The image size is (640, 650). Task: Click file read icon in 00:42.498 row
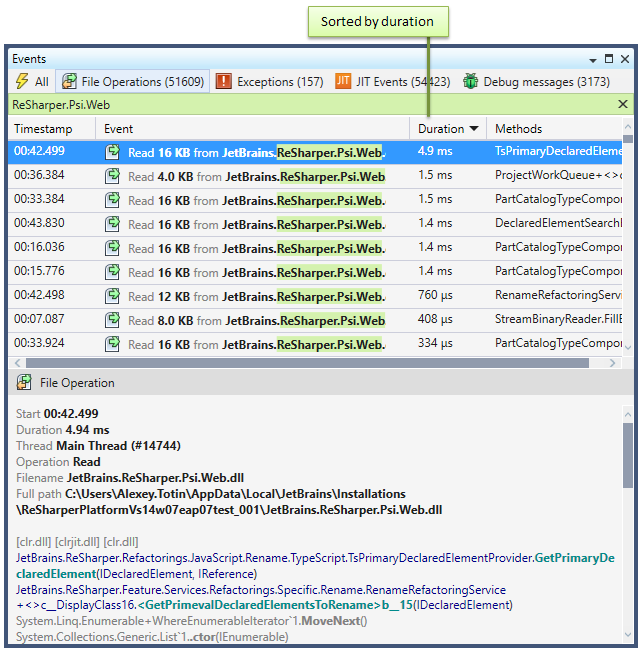[x=112, y=296]
